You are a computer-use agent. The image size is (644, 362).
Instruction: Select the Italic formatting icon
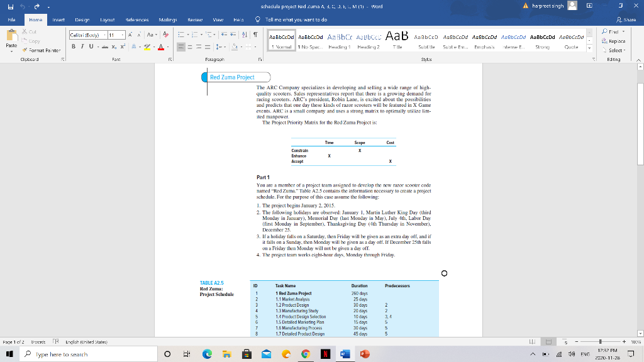coord(82,45)
